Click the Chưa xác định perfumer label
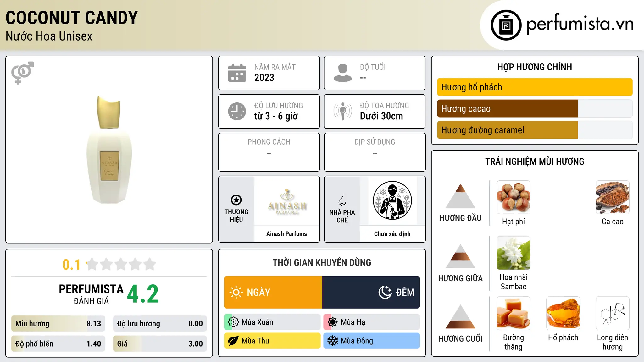The image size is (644, 362). coord(392,234)
